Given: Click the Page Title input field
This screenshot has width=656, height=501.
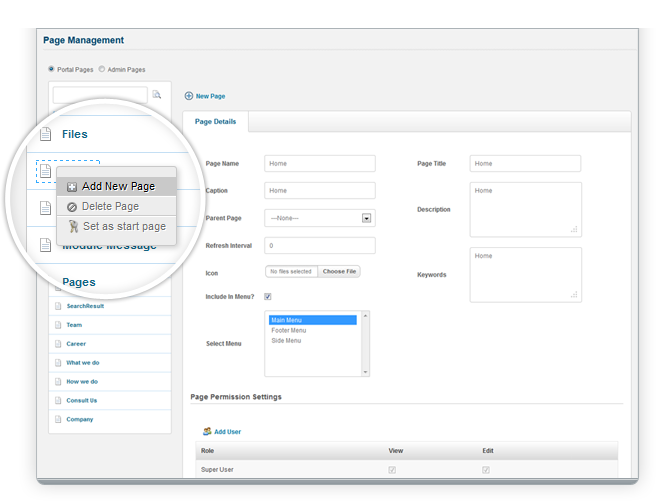Looking at the screenshot, I should pyautogui.click(x=525, y=163).
